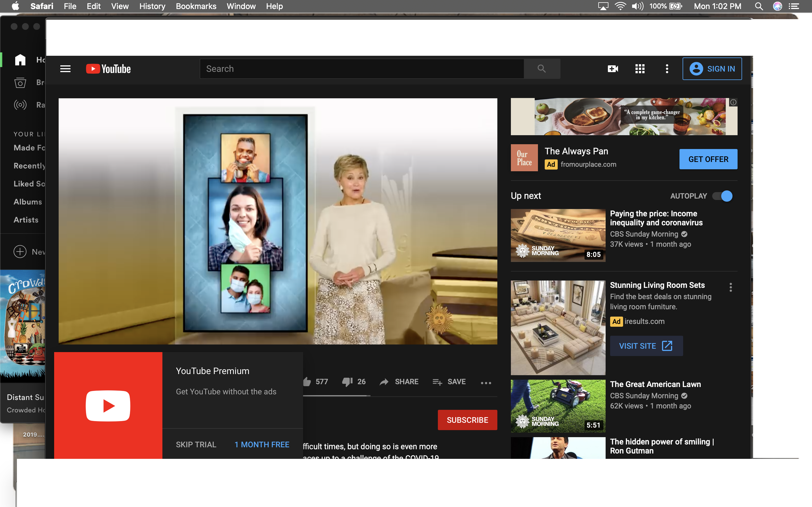Screen dimensions: 812x507
Task: Open YouTube settings three-dot menu
Action: coord(667,69)
